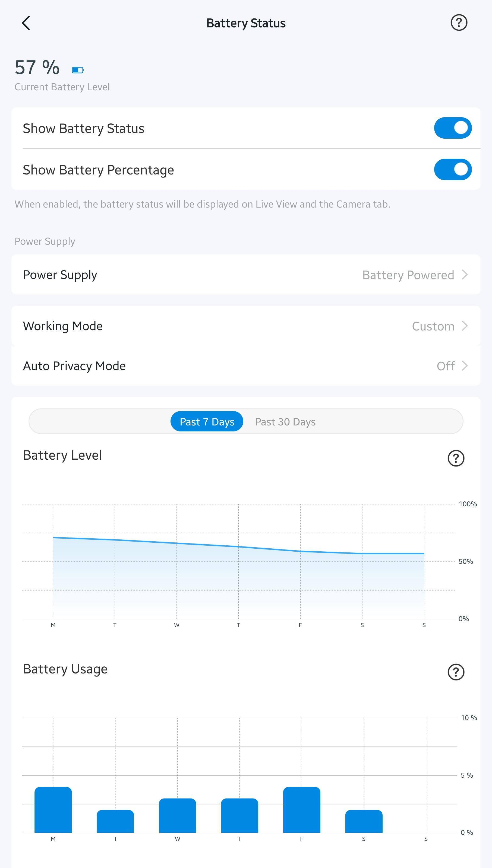Viewport: 492px width, 868px height.
Task: Switch to the Past 30 Days tab
Action: point(285,422)
